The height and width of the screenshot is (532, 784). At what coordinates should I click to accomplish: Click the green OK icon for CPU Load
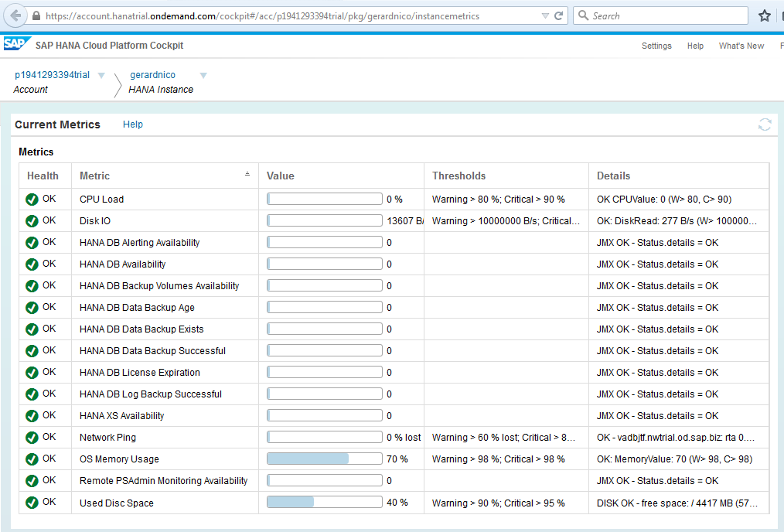(x=30, y=199)
